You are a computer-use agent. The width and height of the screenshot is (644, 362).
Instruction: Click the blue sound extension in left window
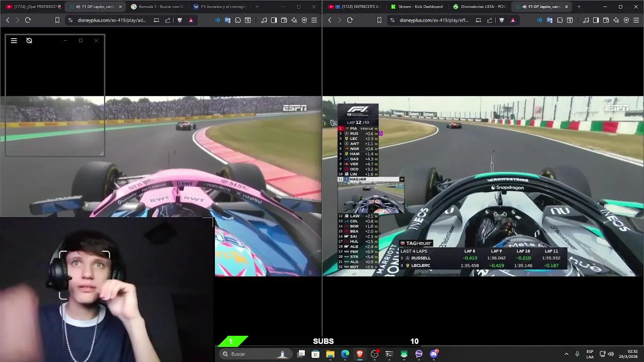[x=217, y=20]
